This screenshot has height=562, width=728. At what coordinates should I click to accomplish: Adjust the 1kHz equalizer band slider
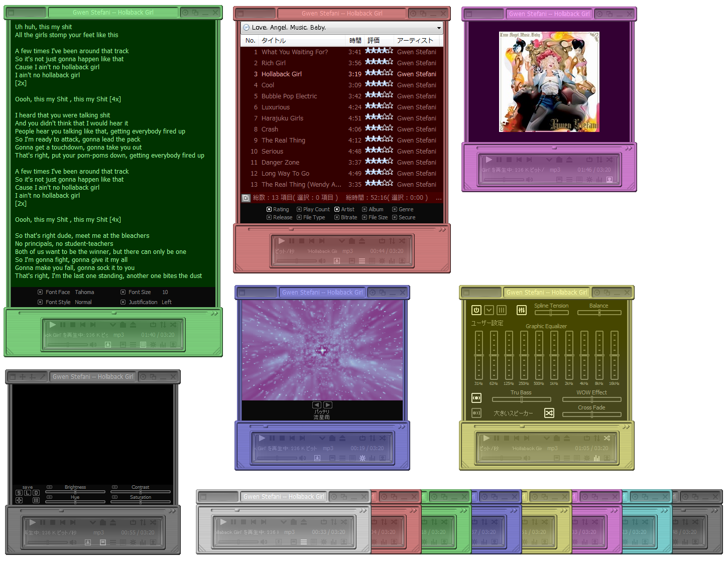coord(554,355)
